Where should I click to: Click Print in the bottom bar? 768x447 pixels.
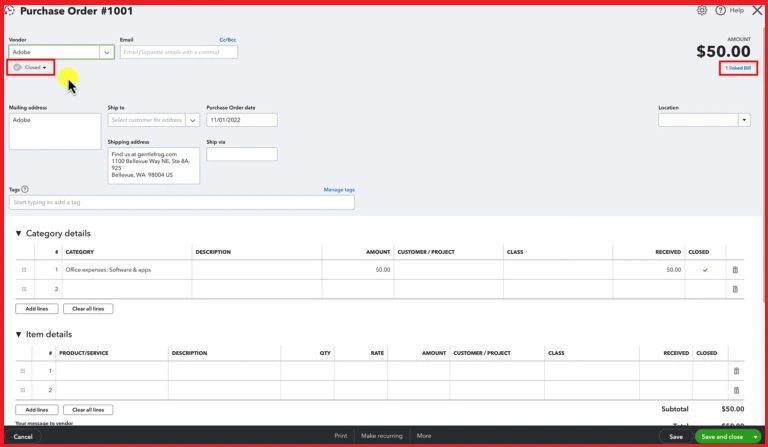pos(341,436)
